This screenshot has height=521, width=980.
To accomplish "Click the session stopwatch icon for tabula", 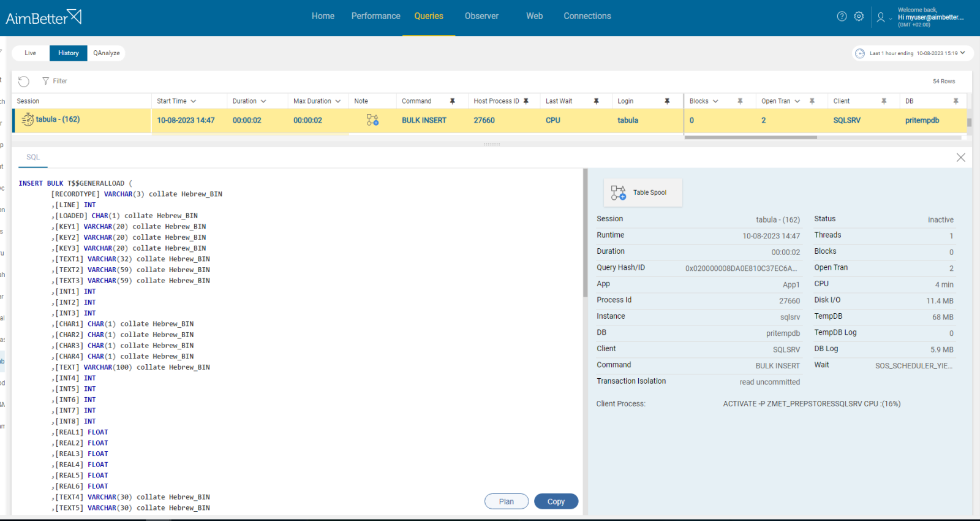I will pos(28,120).
